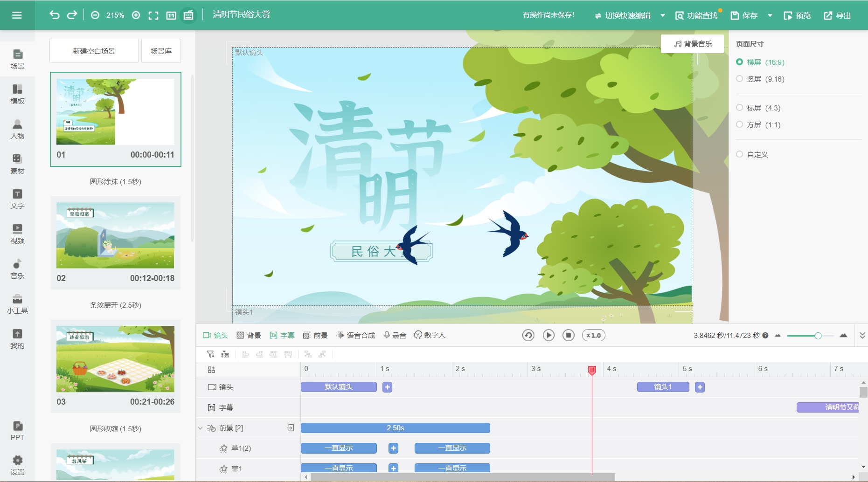Open the 数字人 digital human tab

tap(430, 335)
